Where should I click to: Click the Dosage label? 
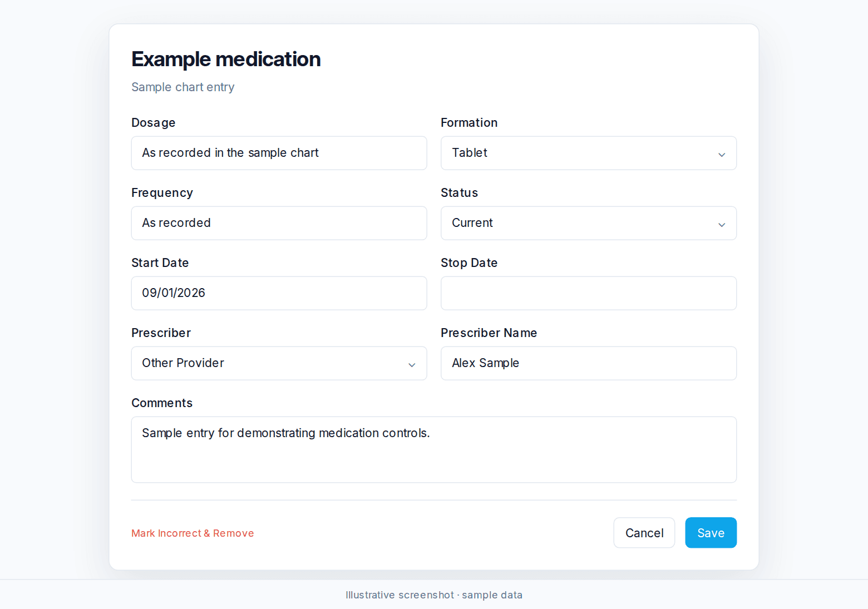click(x=154, y=123)
